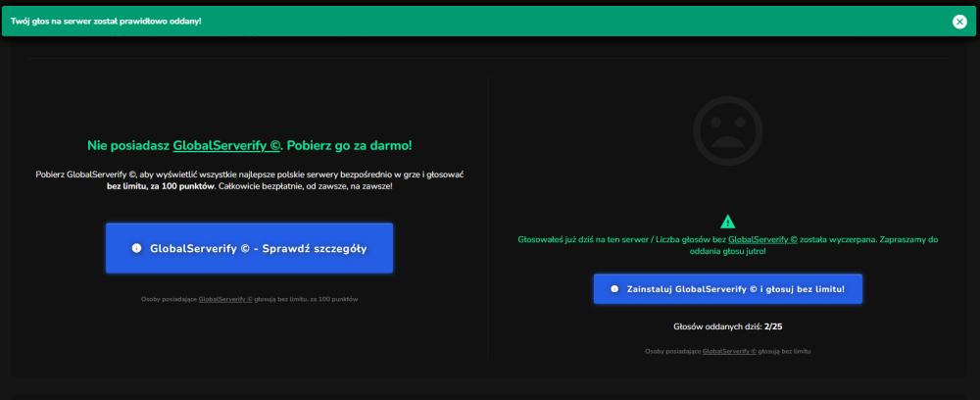Screen dimensions: 980x400
Task: Click the GlobalServerify © - Sprawdź szczegóły button
Action: click(x=249, y=248)
